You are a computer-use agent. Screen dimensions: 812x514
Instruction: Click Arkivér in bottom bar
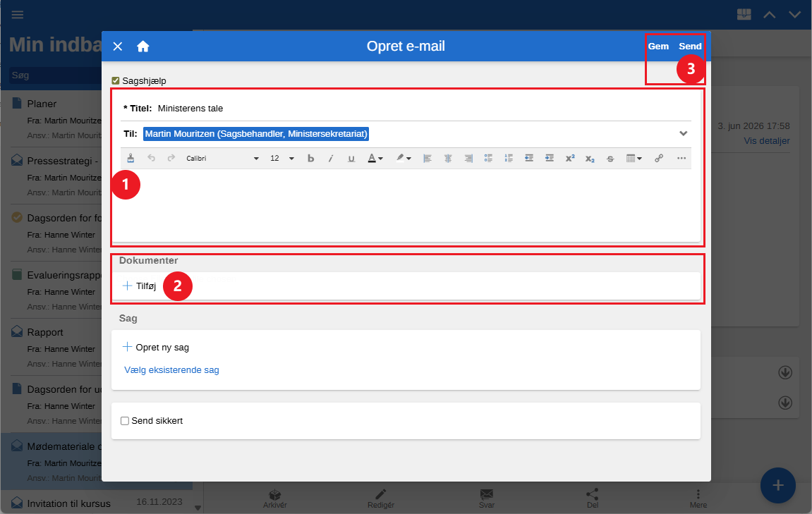(x=275, y=498)
